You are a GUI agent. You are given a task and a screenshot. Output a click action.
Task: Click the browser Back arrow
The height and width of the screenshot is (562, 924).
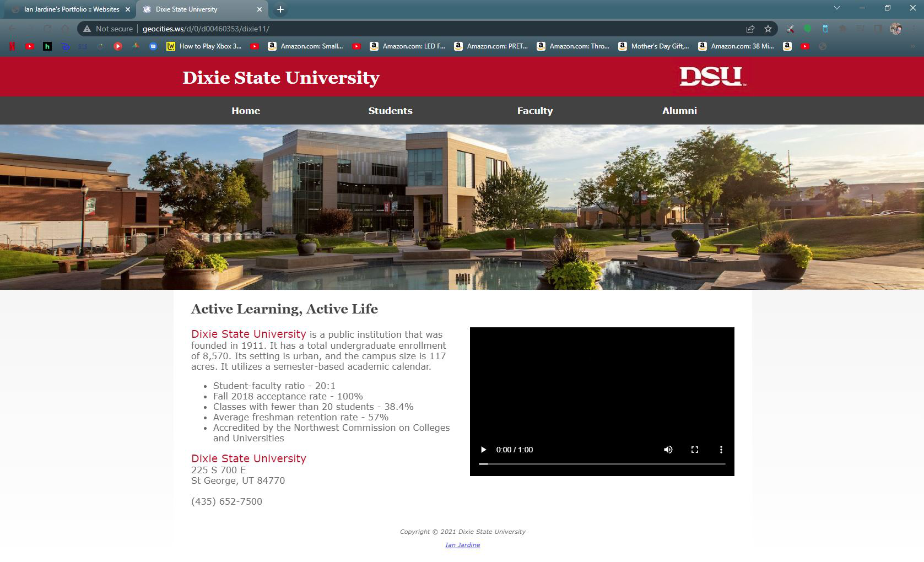click(x=12, y=29)
